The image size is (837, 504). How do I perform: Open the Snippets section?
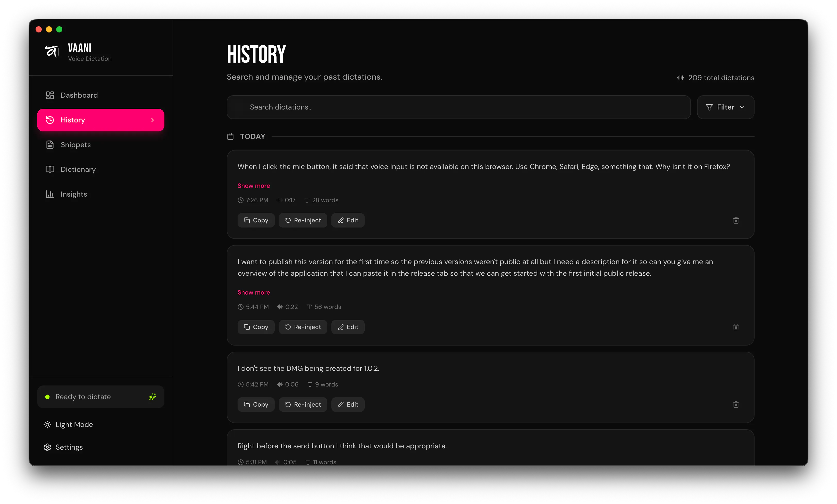pyautogui.click(x=101, y=145)
